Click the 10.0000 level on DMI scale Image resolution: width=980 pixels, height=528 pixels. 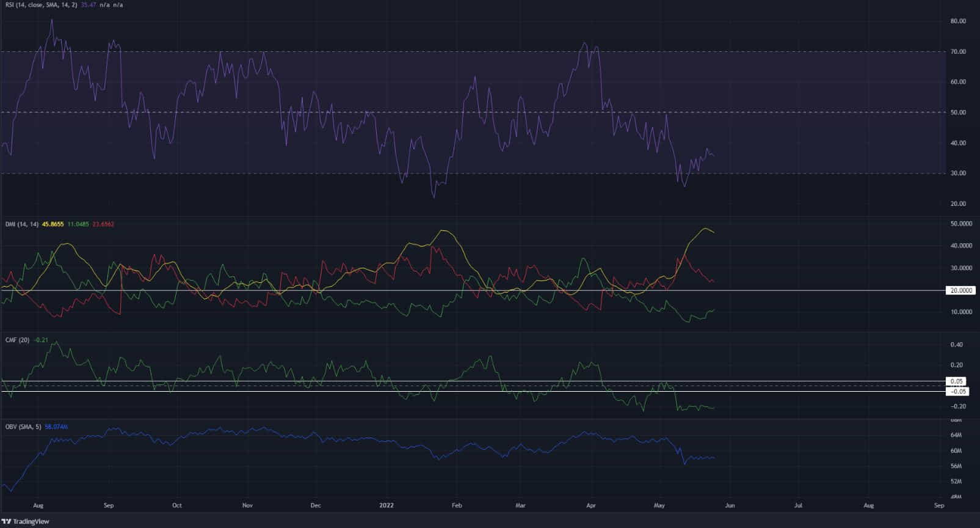[x=961, y=312]
